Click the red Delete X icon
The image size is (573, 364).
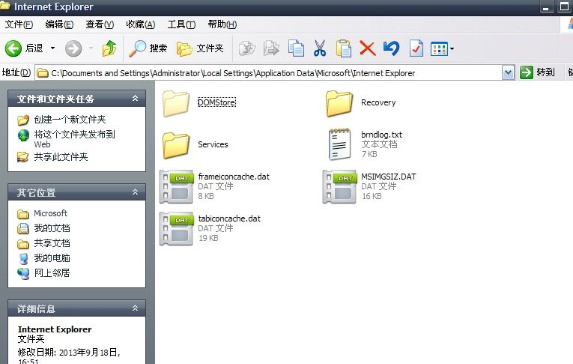pos(367,48)
